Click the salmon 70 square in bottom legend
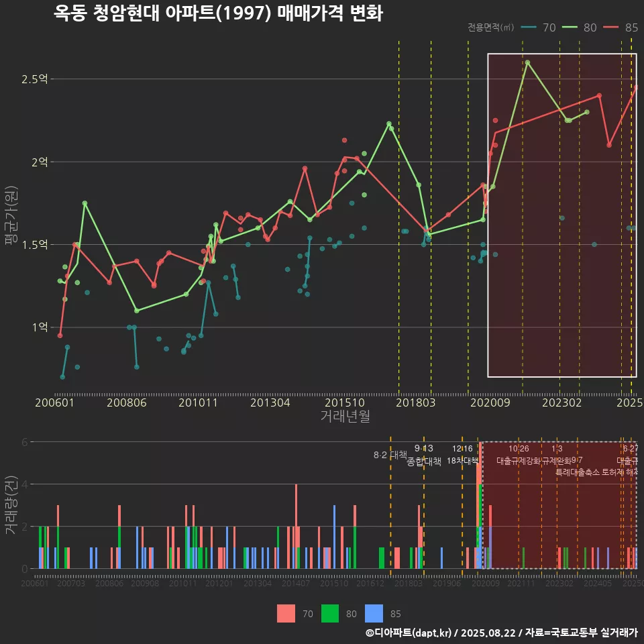Viewport: 644px width, 644px height. (286, 614)
